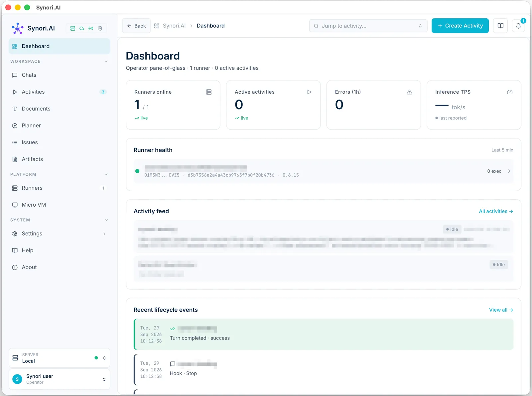Click the Synori.AI hub logo in the sidebar
Image resolution: width=532 pixels, height=396 pixels.
pyautogui.click(x=18, y=28)
